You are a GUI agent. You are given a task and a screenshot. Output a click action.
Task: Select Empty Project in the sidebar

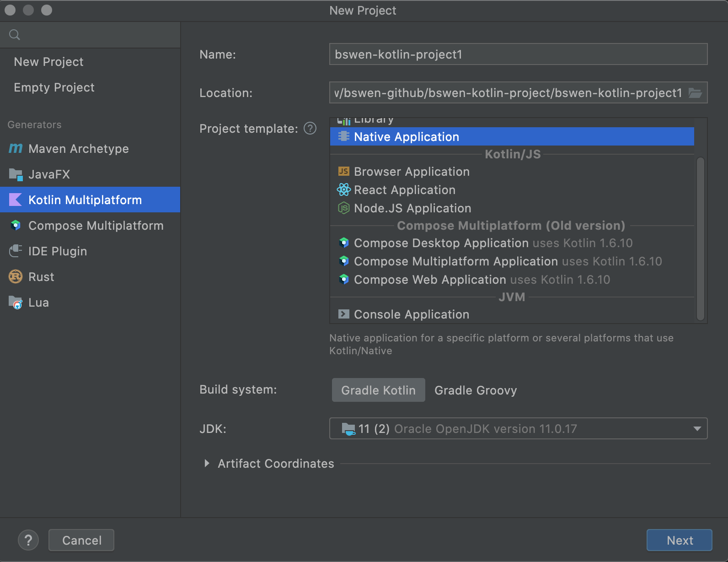(90, 87)
